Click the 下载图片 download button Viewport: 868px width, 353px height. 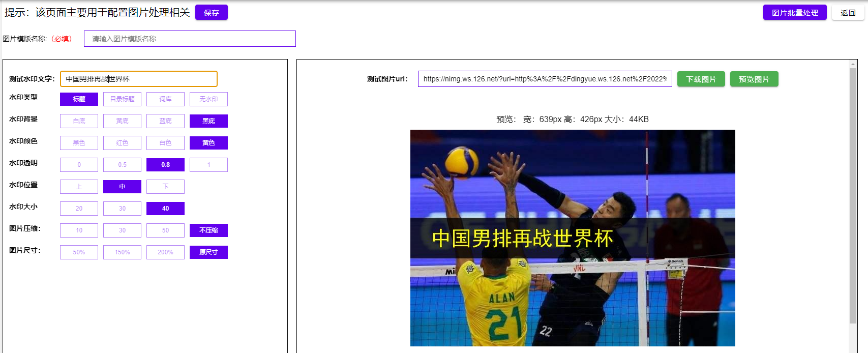[701, 79]
